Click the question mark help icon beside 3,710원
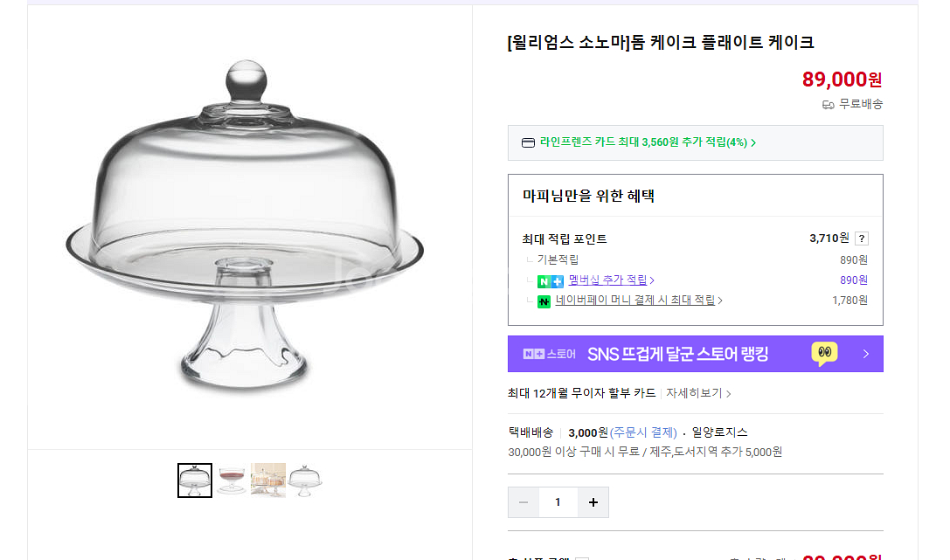The width and height of the screenshot is (950, 560). pyautogui.click(x=860, y=239)
